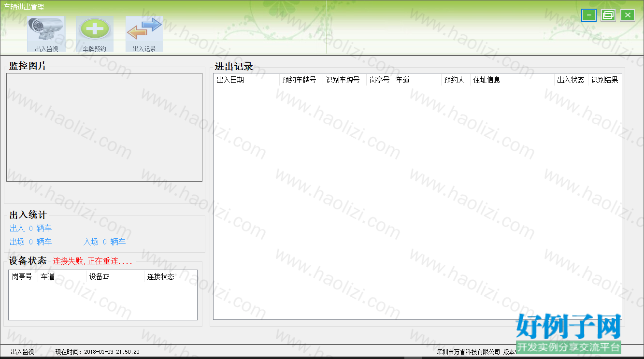Click the 车辆进出管理 window title
Image resolution: width=644 pixels, height=359 pixels.
[x=24, y=7]
